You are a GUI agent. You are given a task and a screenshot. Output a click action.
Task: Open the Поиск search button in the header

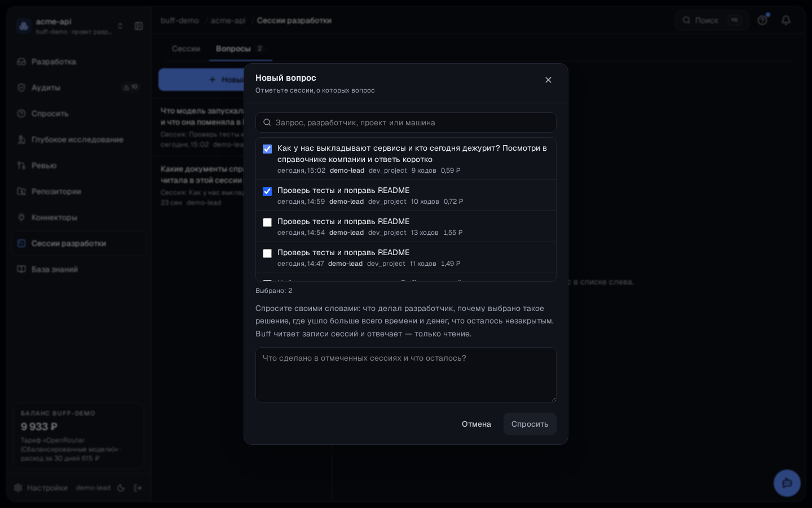(x=712, y=20)
